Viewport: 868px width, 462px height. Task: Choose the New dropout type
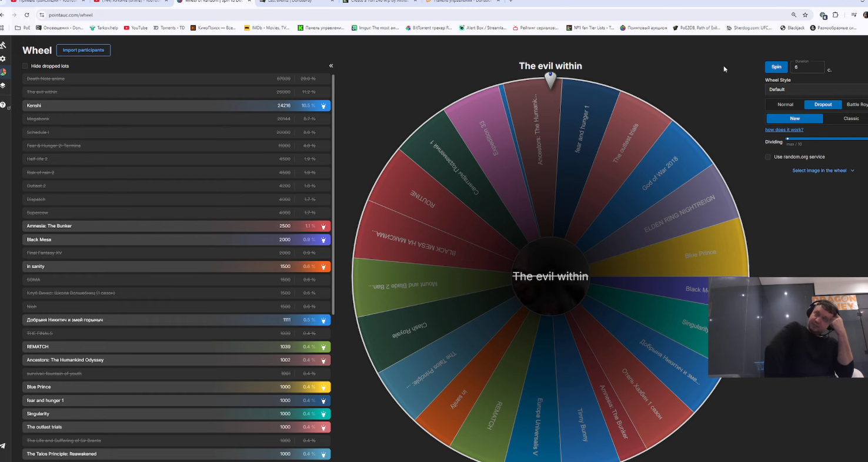(x=794, y=119)
